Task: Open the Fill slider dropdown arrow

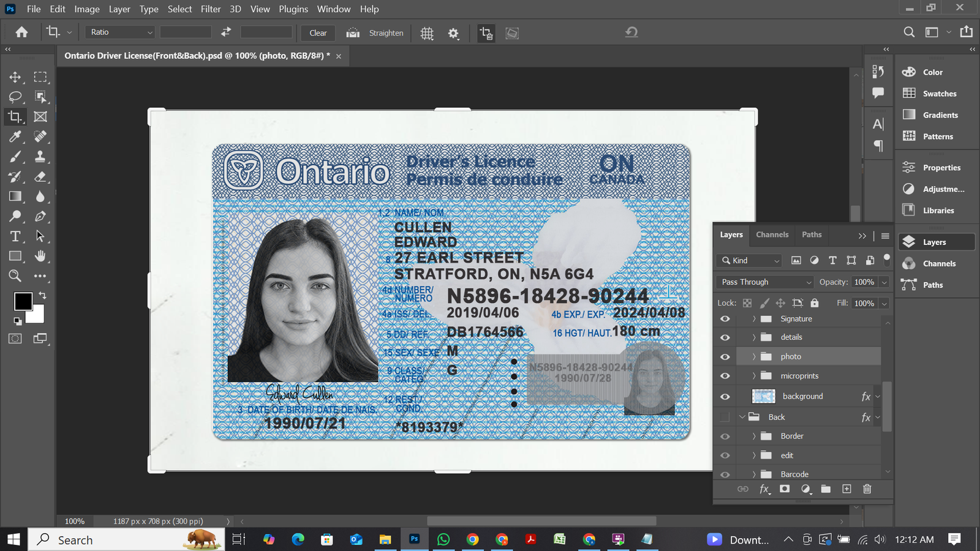Action: tap(884, 304)
